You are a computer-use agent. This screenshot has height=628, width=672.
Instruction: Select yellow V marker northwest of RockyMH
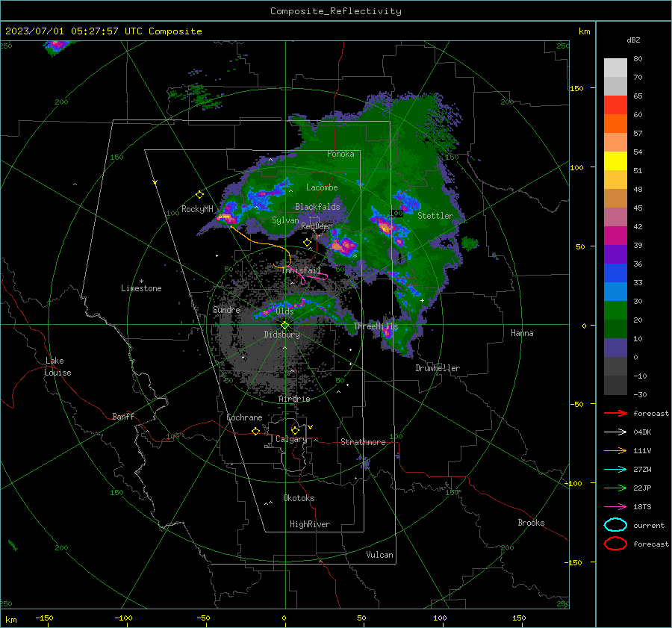(155, 183)
